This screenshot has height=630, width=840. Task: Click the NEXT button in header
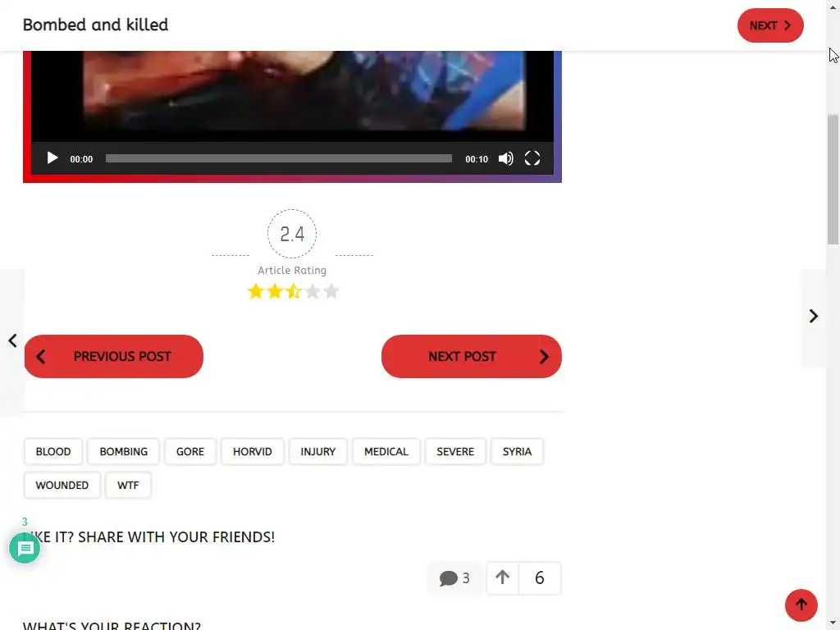(x=770, y=25)
